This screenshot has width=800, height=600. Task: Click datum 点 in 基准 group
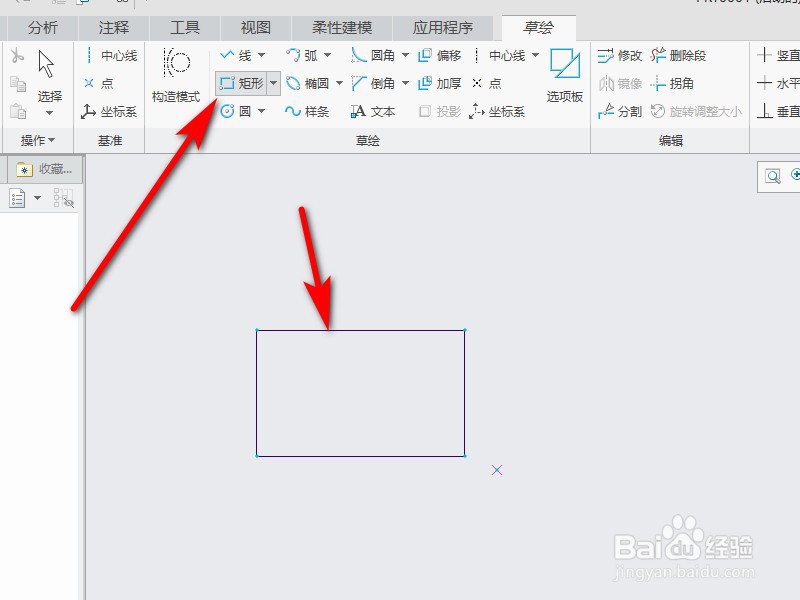99,83
